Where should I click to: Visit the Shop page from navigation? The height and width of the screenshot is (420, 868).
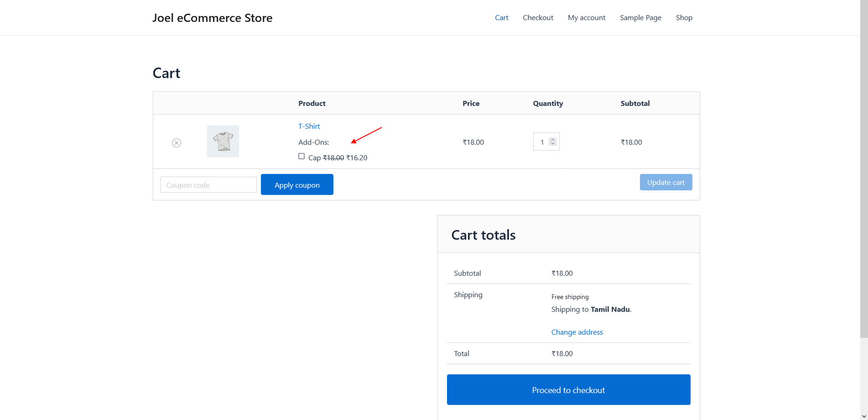click(x=684, y=18)
